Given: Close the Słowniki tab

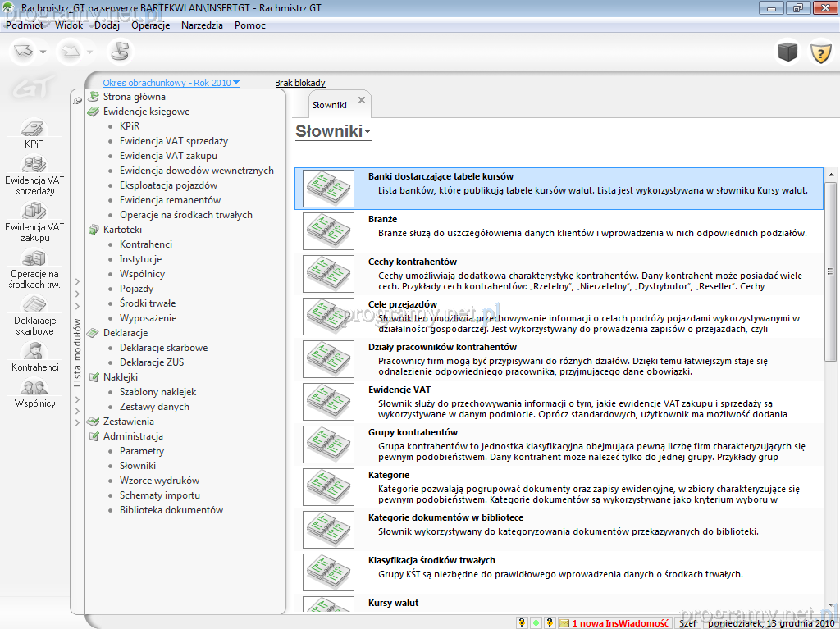Looking at the screenshot, I should [x=361, y=101].
